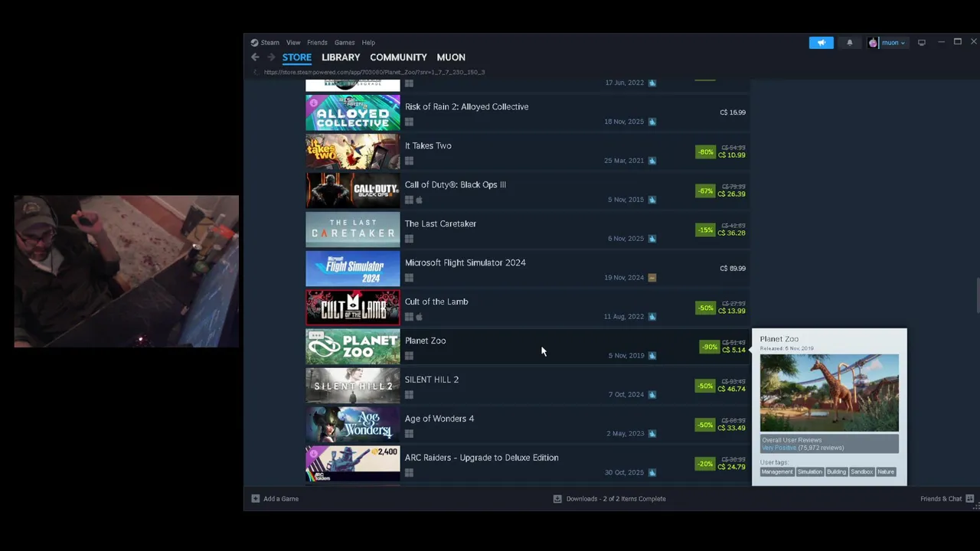Image resolution: width=980 pixels, height=551 pixels.
Task: Click the C$ 89.99 price for Flight Simulator
Action: (x=733, y=269)
